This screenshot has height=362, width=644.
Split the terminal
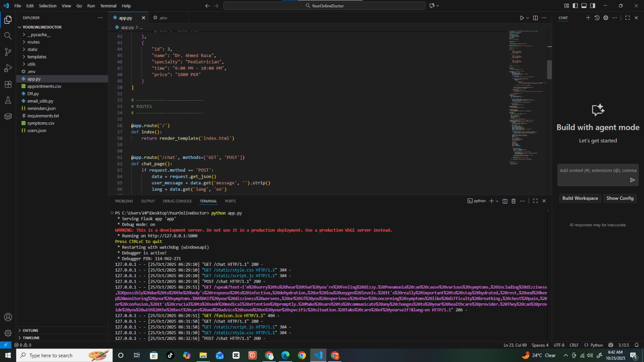(x=505, y=201)
